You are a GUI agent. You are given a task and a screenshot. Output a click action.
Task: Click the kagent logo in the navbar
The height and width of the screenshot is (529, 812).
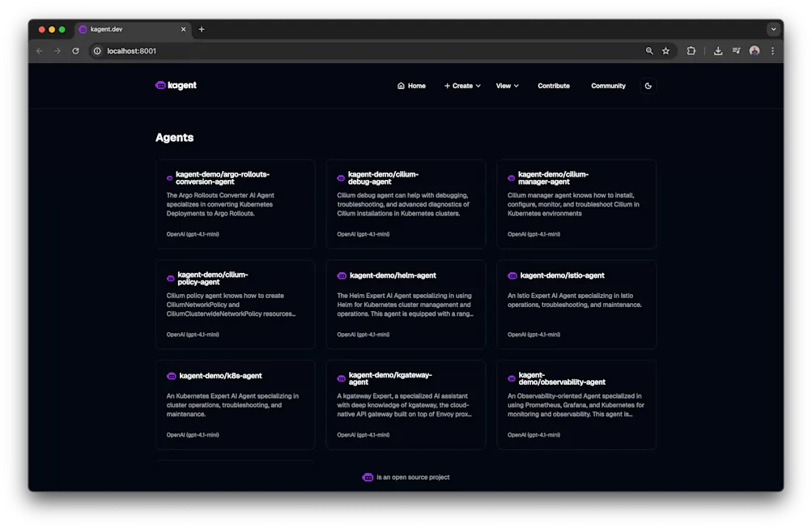pos(176,85)
